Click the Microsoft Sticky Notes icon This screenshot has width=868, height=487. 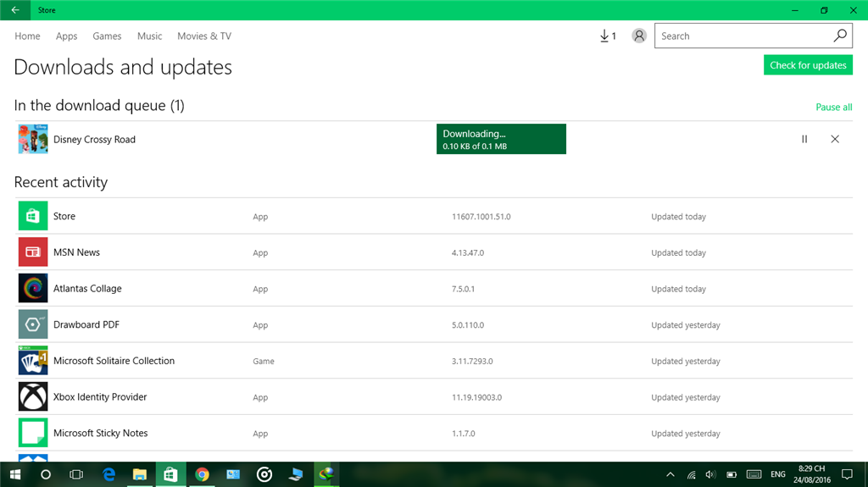pos(33,433)
